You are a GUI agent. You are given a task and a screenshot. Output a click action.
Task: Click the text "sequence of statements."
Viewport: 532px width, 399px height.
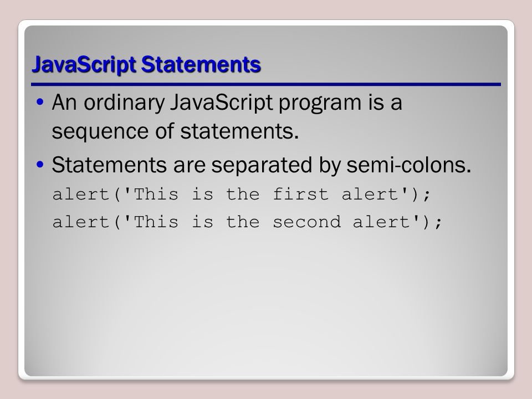pos(175,131)
